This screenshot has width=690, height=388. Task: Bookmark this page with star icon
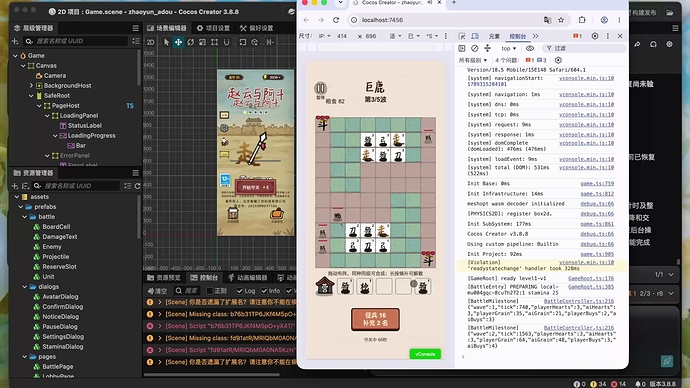561,20
